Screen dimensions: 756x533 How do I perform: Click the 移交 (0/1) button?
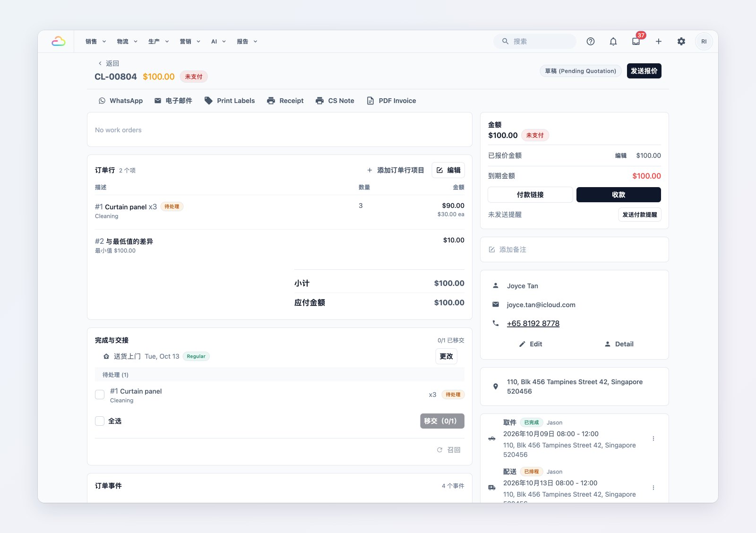(442, 421)
